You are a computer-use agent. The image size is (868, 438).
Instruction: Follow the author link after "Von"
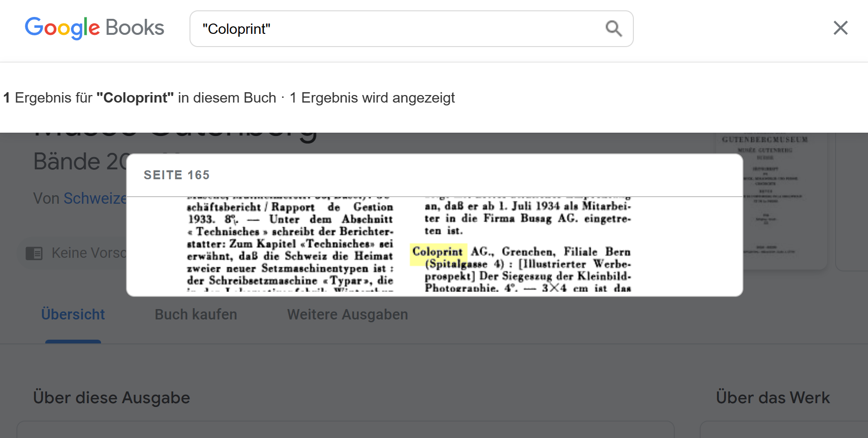[x=95, y=199]
